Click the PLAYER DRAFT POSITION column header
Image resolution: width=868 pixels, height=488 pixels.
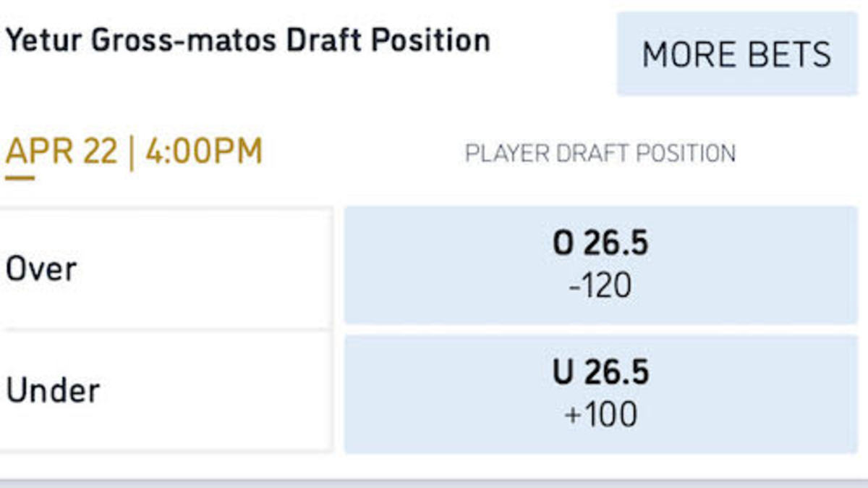pyautogui.click(x=600, y=153)
